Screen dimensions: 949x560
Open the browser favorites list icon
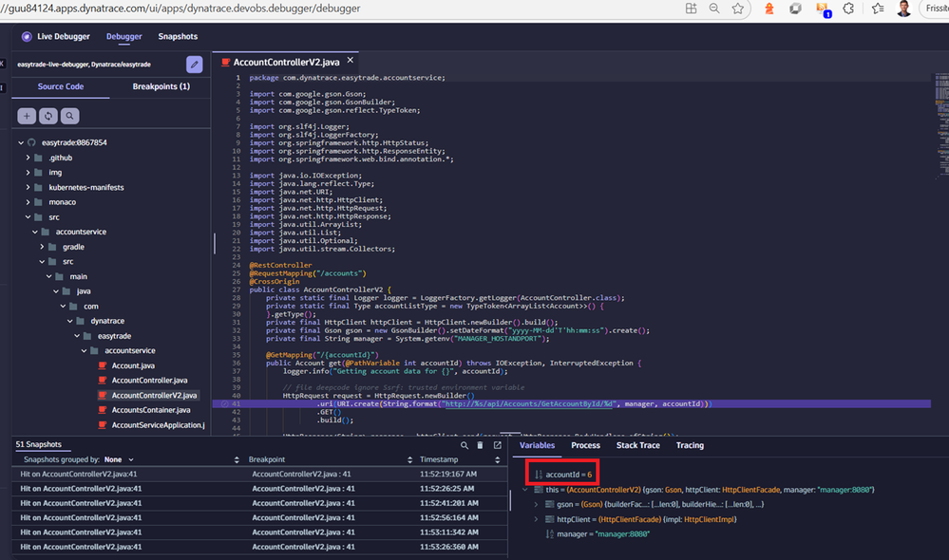[x=878, y=9]
